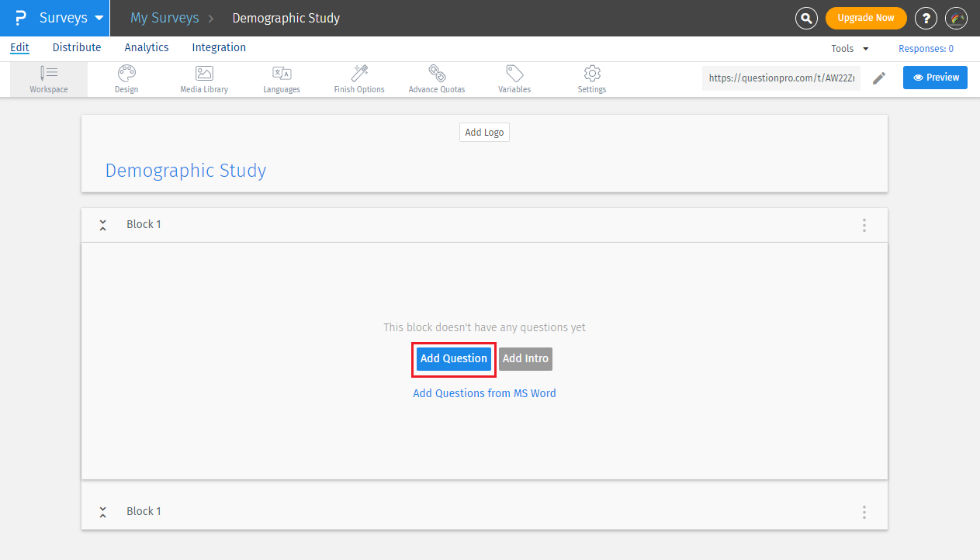Open Finish Options
This screenshot has width=980, height=560.
[358, 78]
